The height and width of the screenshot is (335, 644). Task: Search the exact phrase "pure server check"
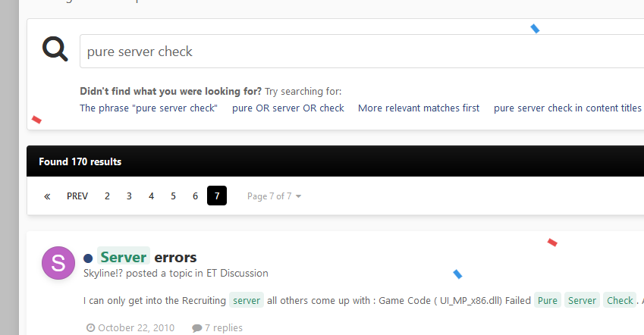click(x=149, y=108)
